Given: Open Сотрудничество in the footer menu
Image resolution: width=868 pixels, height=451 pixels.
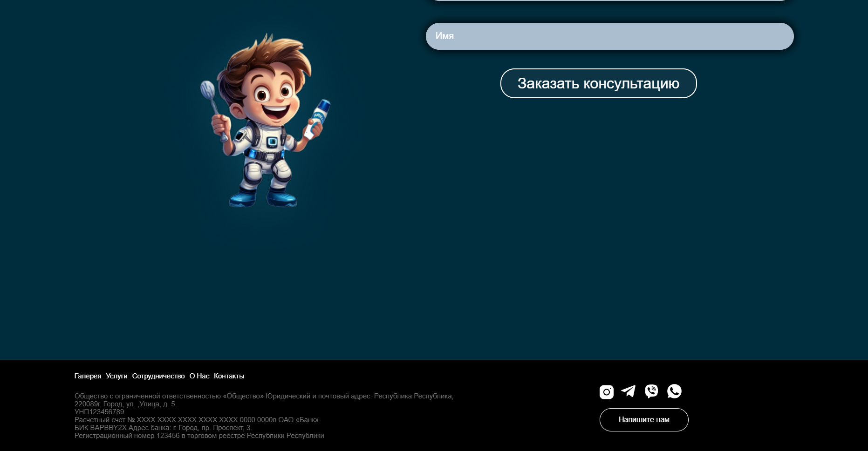Looking at the screenshot, I should (158, 376).
